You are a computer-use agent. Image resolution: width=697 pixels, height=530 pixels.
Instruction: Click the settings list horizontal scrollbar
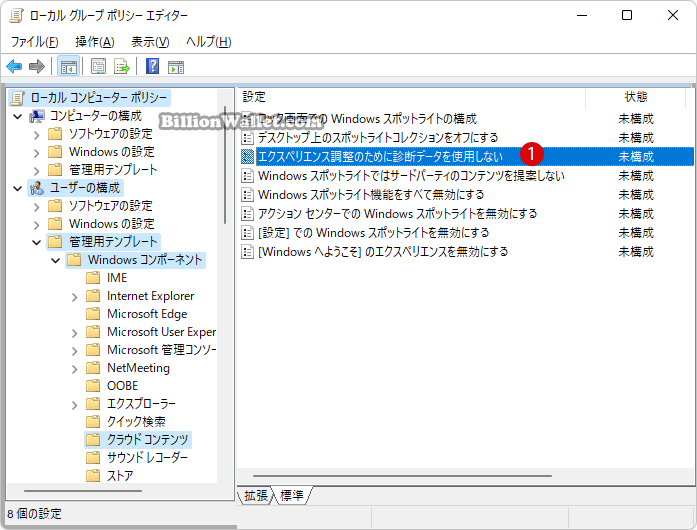[402, 476]
